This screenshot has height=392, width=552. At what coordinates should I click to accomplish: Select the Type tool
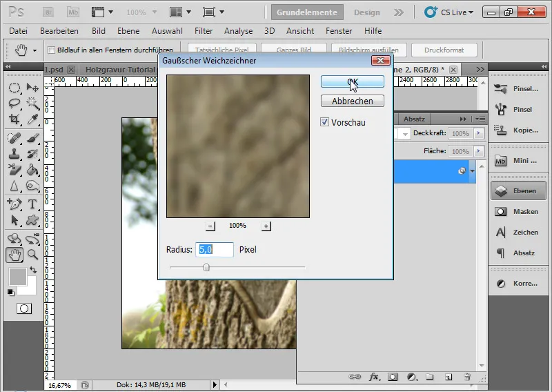[x=32, y=204]
